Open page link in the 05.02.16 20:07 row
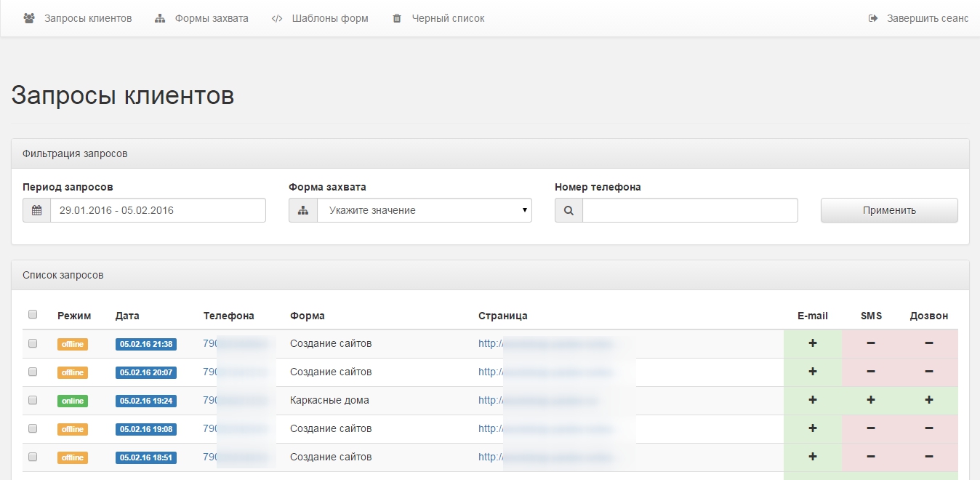The width and height of the screenshot is (980, 480). 545,372
